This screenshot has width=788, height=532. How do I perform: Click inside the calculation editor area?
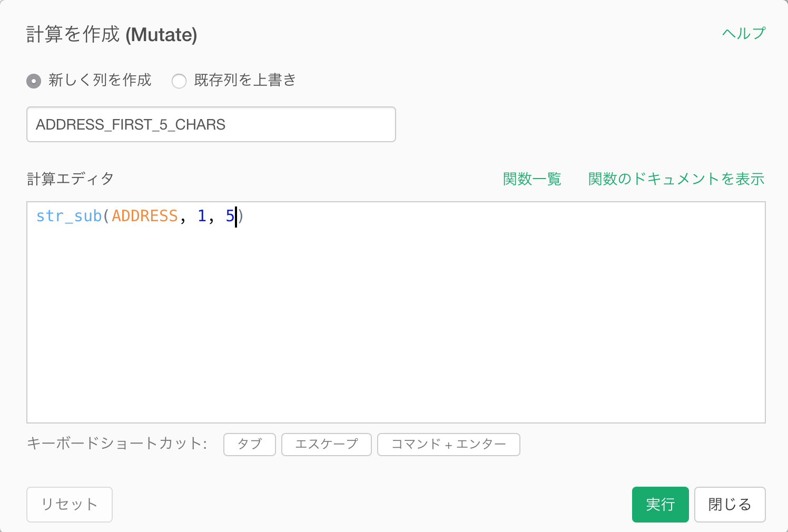[396, 312]
